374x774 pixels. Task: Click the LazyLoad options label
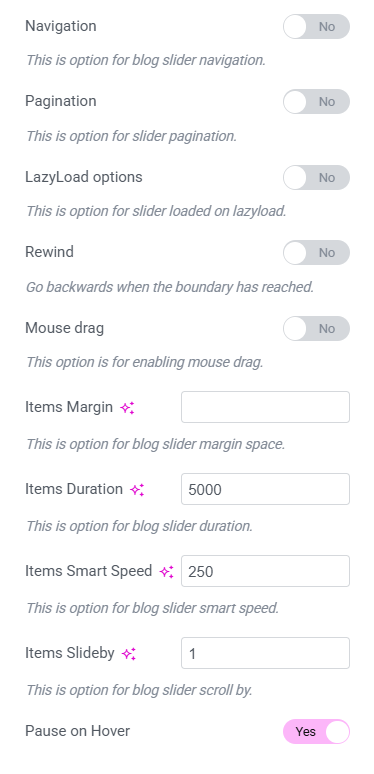(x=84, y=177)
